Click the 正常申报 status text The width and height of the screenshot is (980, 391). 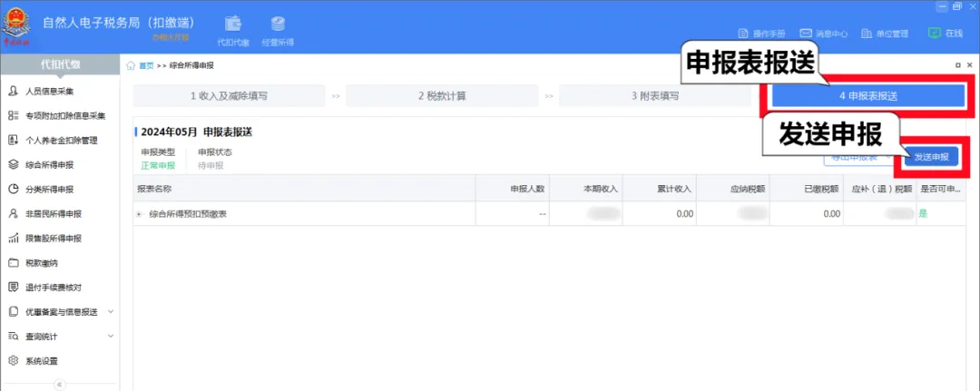coord(158,165)
